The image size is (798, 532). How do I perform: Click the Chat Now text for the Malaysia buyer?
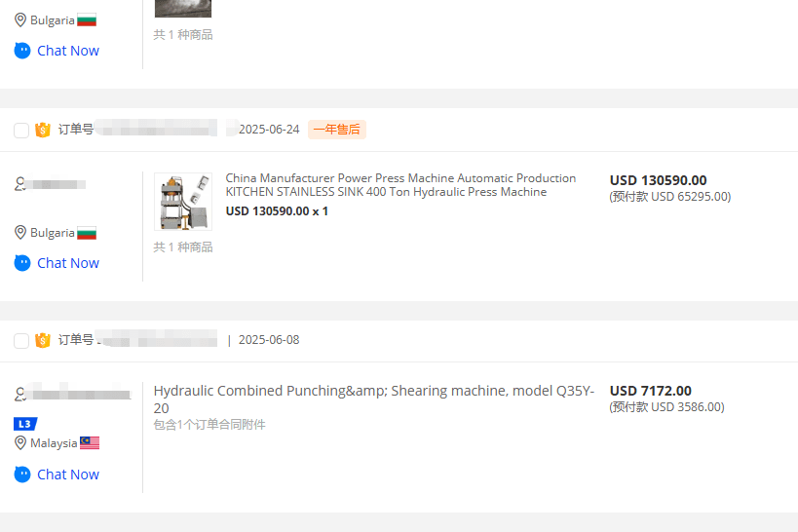click(x=68, y=475)
